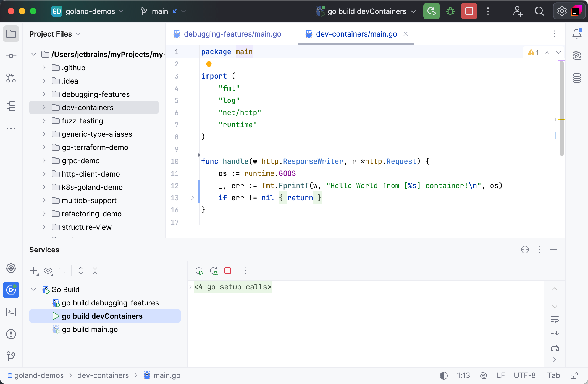The height and width of the screenshot is (384, 588).
Task: Toggle the read-only lock in status bar
Action: tap(574, 375)
